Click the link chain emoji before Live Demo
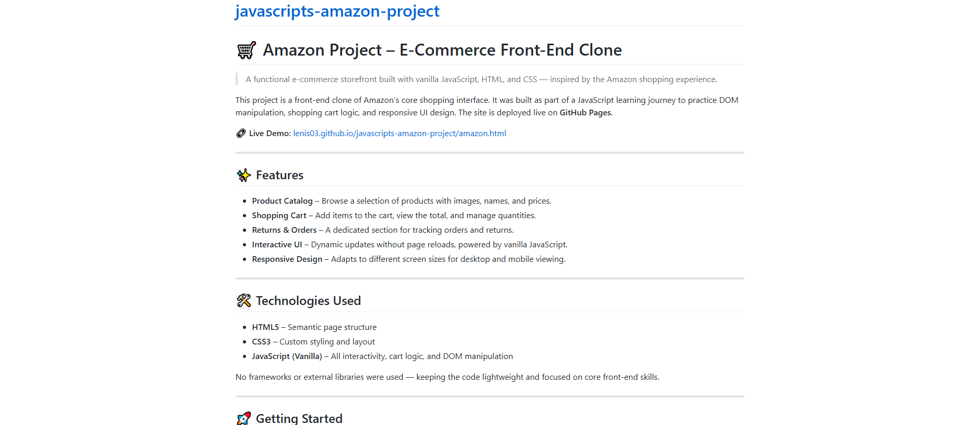 (241, 134)
